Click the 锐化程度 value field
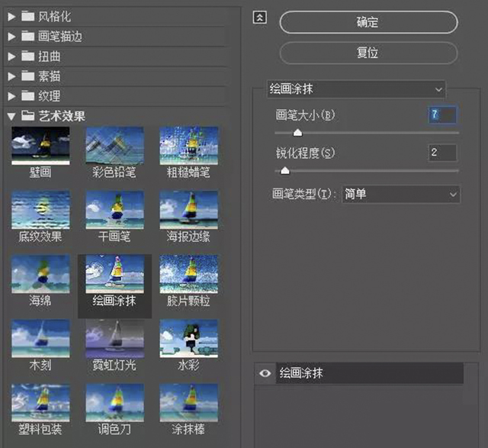The height and width of the screenshot is (448, 488). click(x=442, y=153)
